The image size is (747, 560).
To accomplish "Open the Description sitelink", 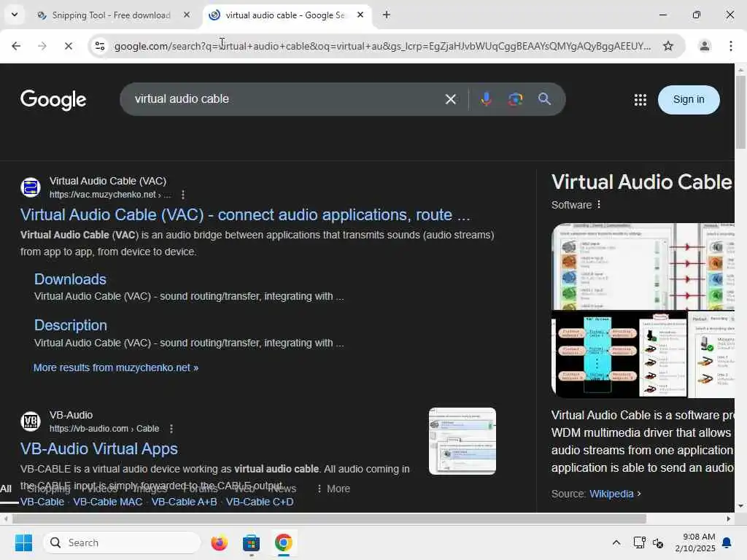I will pos(71,325).
